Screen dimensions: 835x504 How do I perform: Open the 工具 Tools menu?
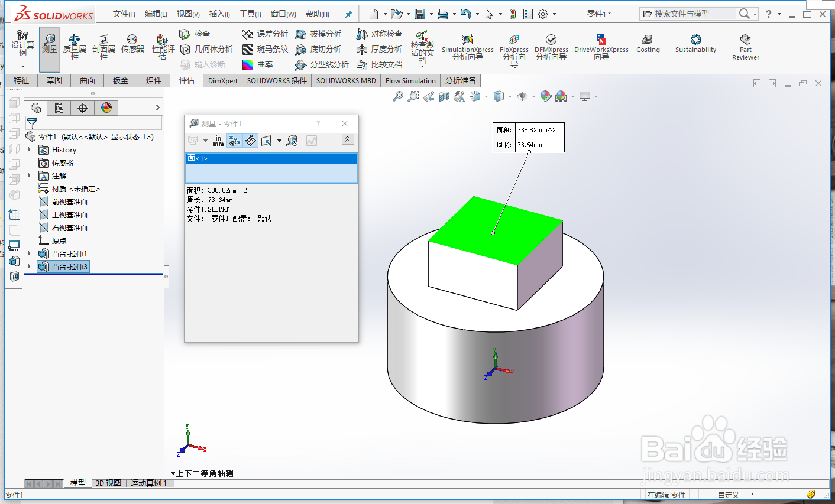point(250,14)
